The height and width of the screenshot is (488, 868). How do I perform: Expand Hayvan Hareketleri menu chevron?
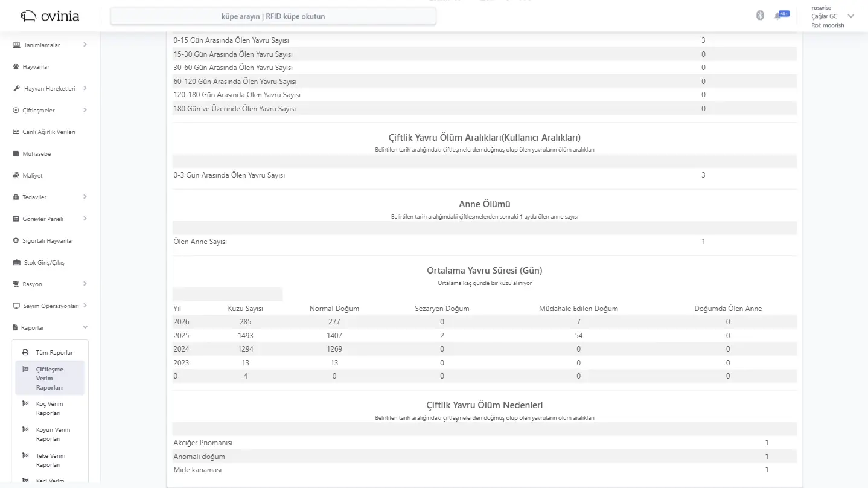[x=85, y=88]
